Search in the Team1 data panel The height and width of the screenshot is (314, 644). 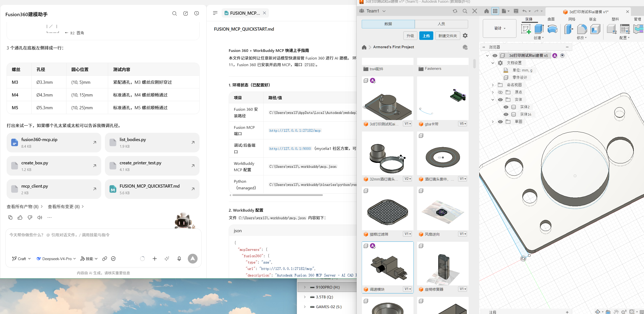[465, 11]
